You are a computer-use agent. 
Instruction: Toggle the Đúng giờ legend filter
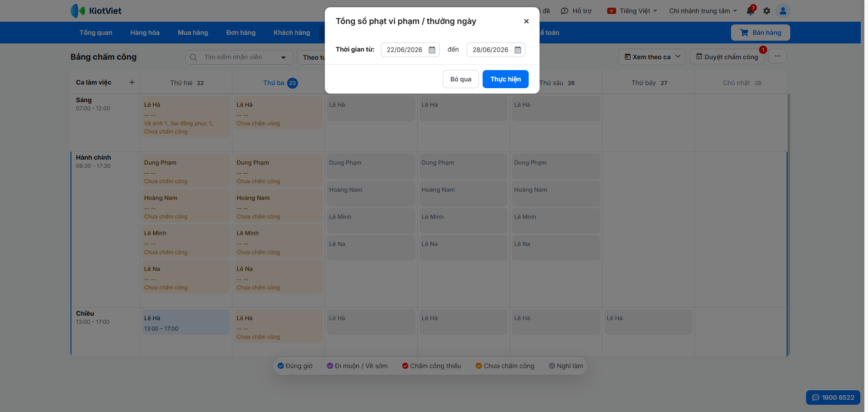pyautogui.click(x=295, y=366)
